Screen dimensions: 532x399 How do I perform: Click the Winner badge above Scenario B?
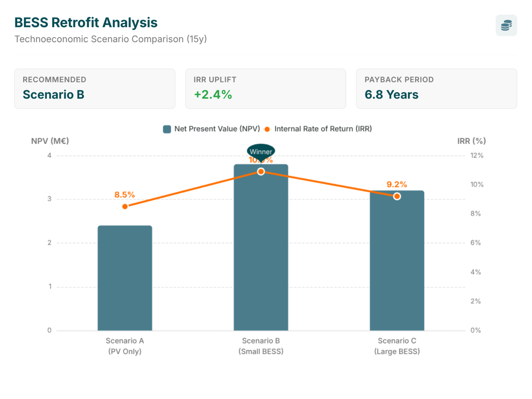(x=261, y=152)
